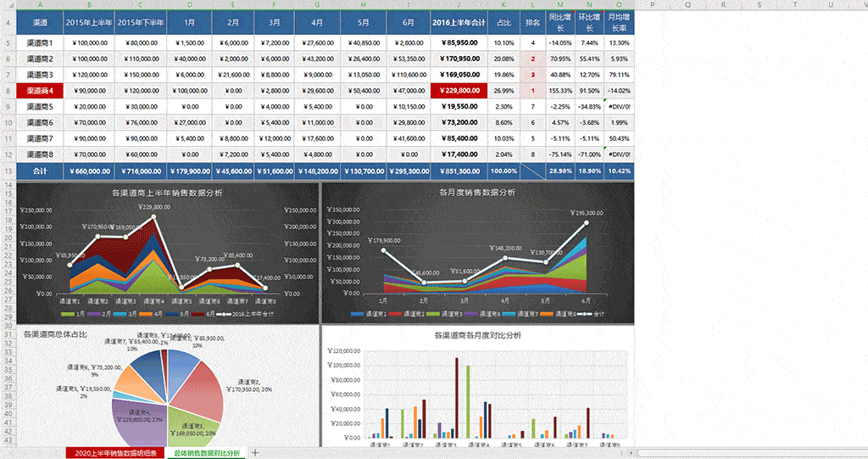The image size is (868, 459).
Task: Select the 26.99% share cell for 渠道商4
Action: 504,91
